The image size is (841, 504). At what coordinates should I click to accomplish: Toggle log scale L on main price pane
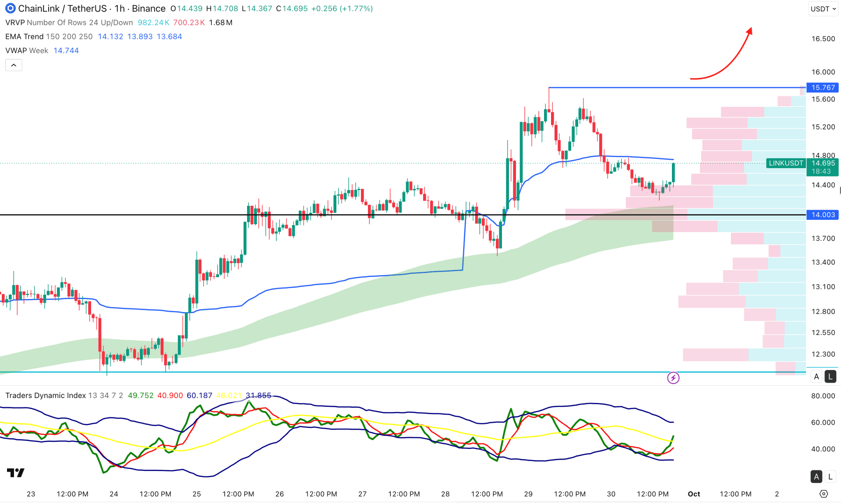tap(830, 377)
